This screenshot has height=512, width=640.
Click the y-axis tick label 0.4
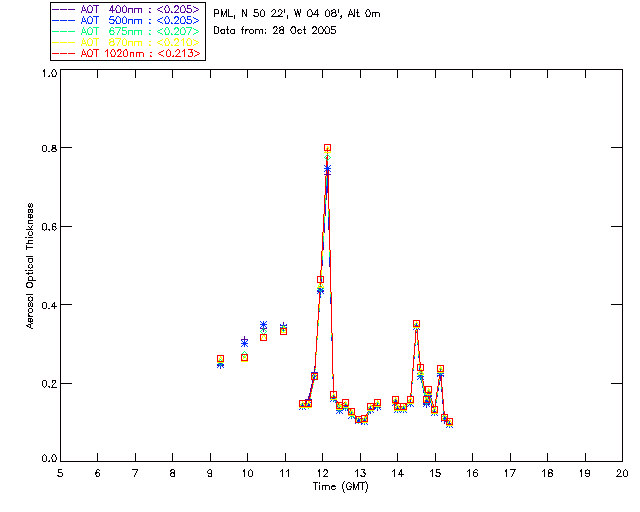click(x=49, y=305)
